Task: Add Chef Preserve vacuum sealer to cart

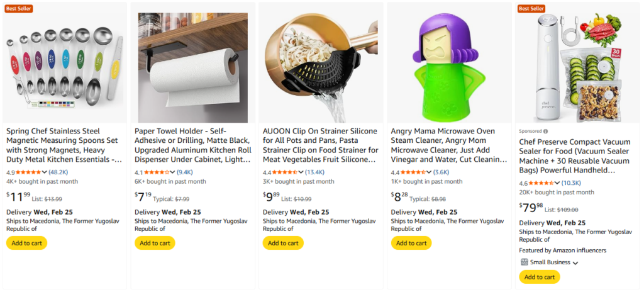Action: click(x=540, y=277)
